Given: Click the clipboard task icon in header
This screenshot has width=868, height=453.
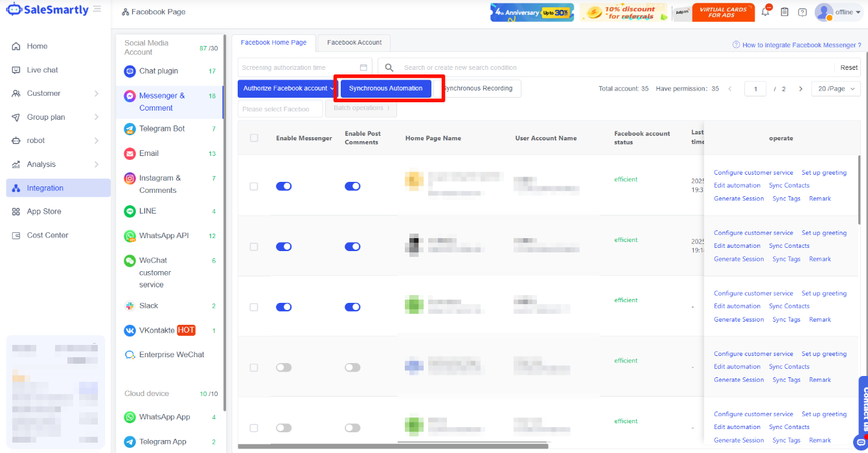Looking at the screenshot, I should tap(784, 12).
